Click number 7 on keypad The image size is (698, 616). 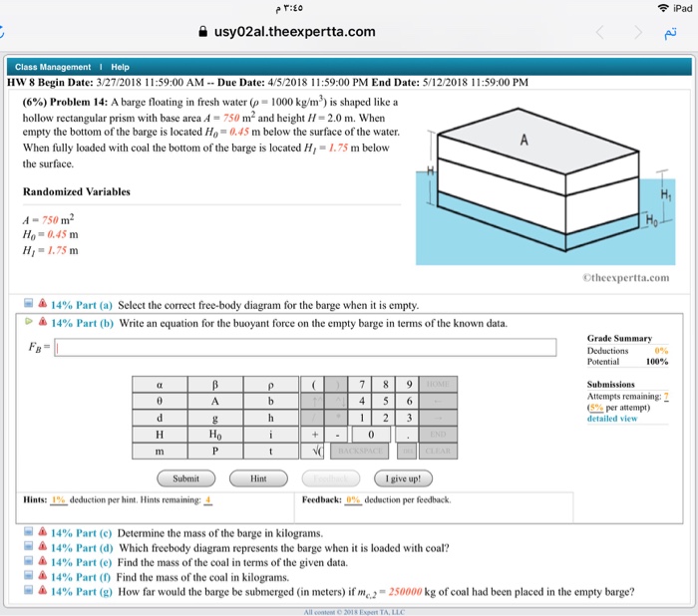click(x=362, y=385)
